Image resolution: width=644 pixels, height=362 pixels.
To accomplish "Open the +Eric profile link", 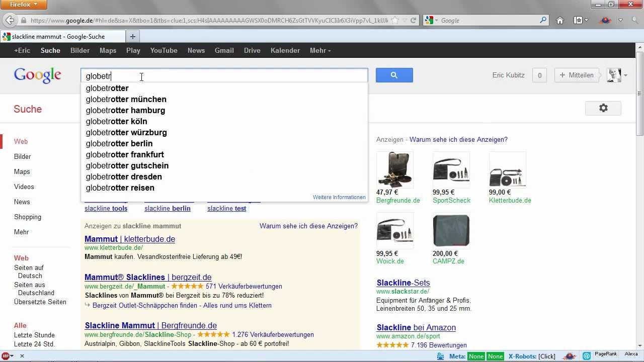I will tap(22, 50).
